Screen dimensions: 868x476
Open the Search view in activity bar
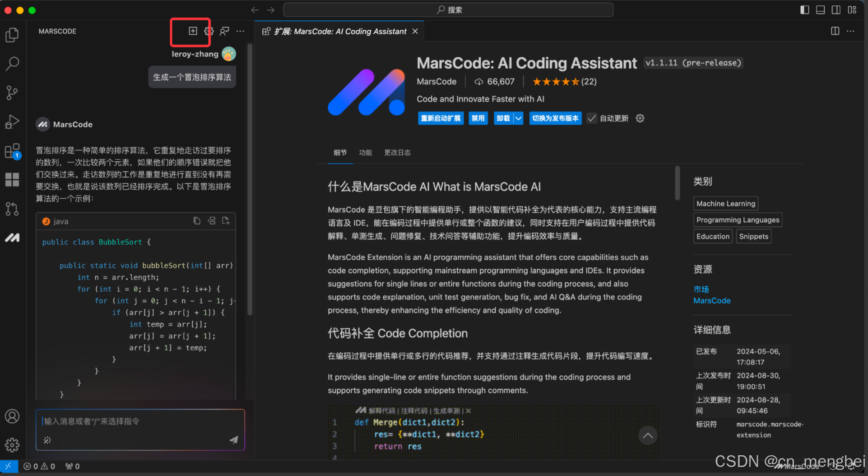tap(12, 64)
